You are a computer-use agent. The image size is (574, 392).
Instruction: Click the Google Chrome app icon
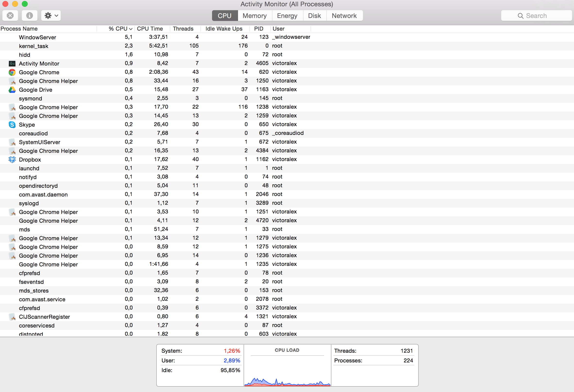12,72
